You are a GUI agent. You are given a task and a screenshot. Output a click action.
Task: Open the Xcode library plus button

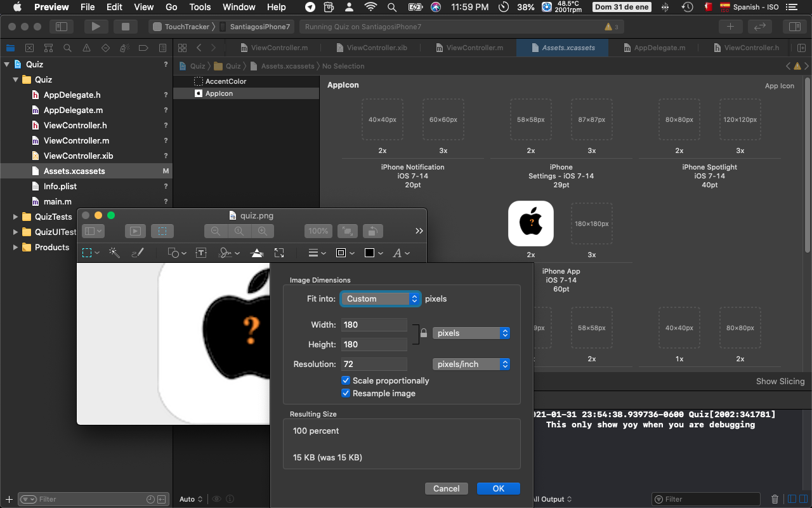click(x=730, y=27)
